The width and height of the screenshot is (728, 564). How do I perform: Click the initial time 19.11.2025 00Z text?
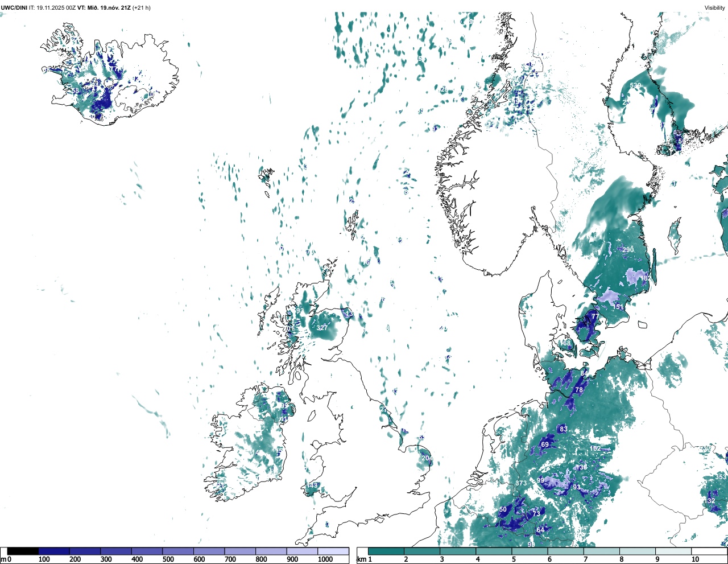56,8
